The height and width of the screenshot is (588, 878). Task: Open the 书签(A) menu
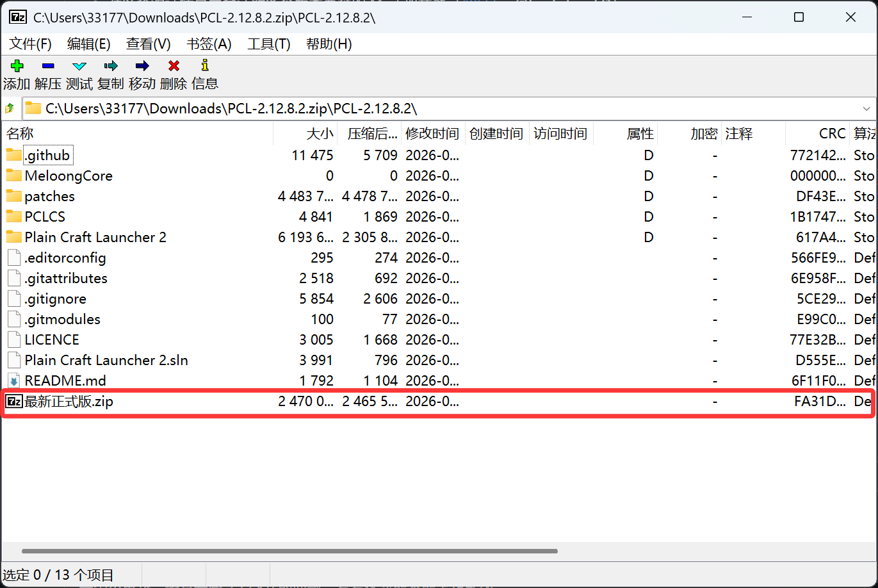[x=209, y=44]
